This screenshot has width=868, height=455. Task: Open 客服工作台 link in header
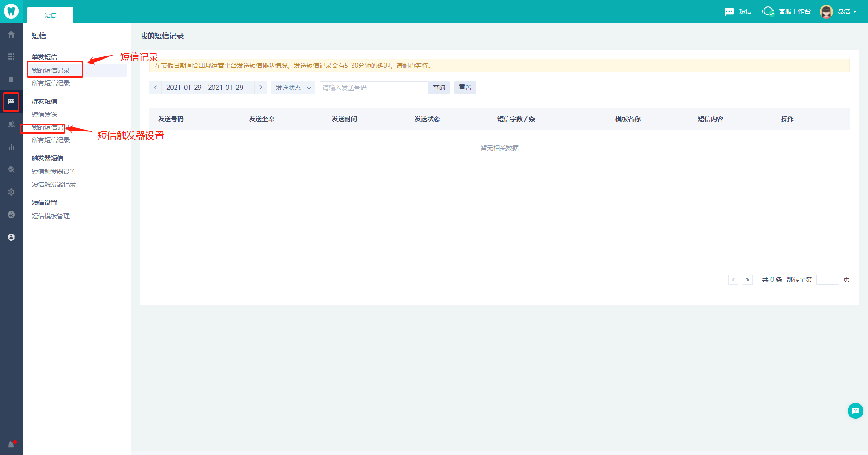794,12
